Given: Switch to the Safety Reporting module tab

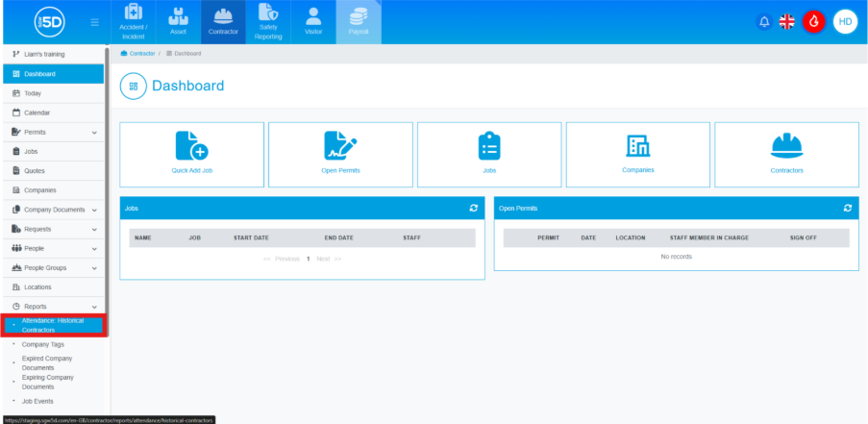Looking at the screenshot, I should point(268,22).
